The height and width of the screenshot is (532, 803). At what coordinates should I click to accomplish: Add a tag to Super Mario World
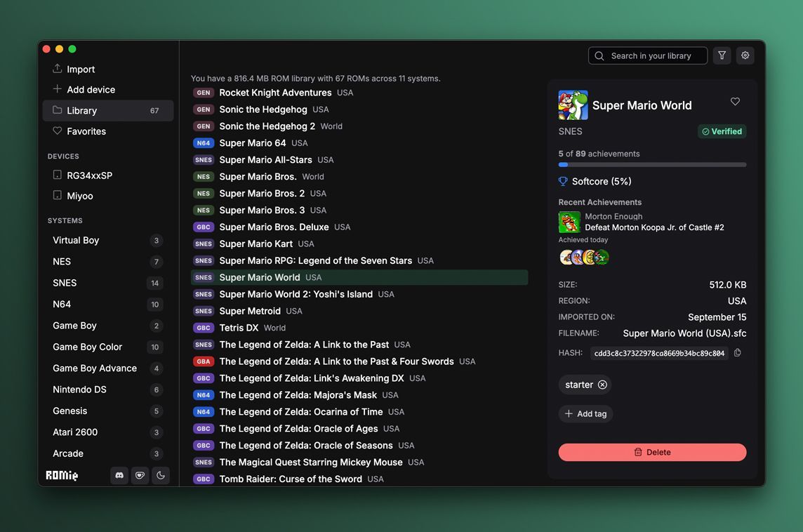pyautogui.click(x=585, y=413)
